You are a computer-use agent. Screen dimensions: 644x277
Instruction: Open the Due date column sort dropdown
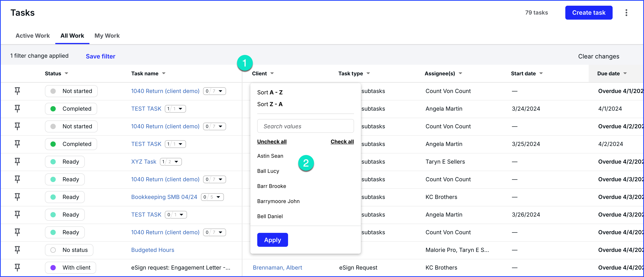[x=625, y=73]
